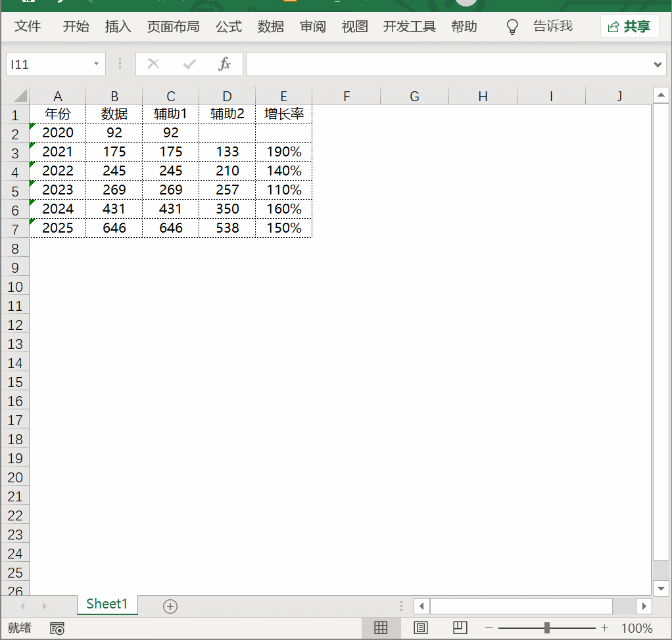Click cell containing 2020

(x=57, y=133)
